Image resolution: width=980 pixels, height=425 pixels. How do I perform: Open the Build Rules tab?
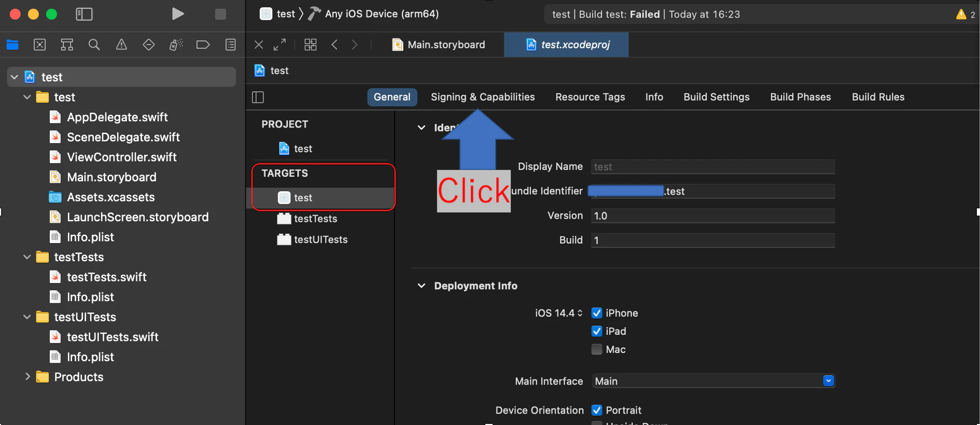pyautogui.click(x=878, y=97)
